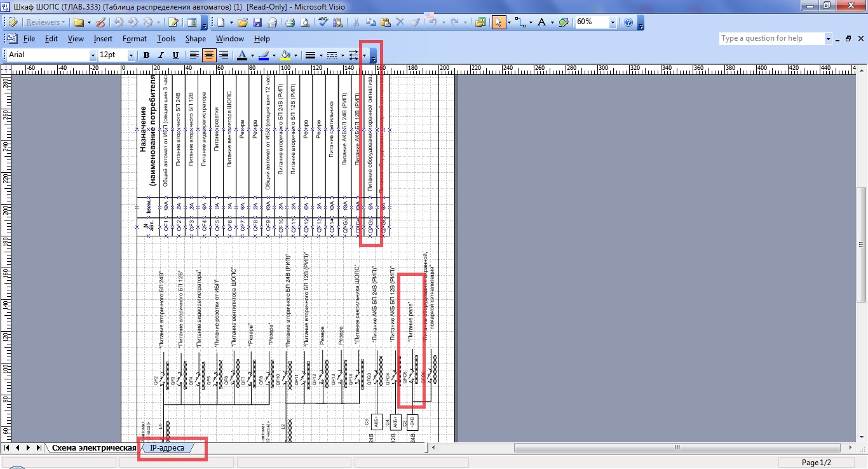868x469 pixels.
Task: Go to the last page tab
Action: click(x=39, y=448)
